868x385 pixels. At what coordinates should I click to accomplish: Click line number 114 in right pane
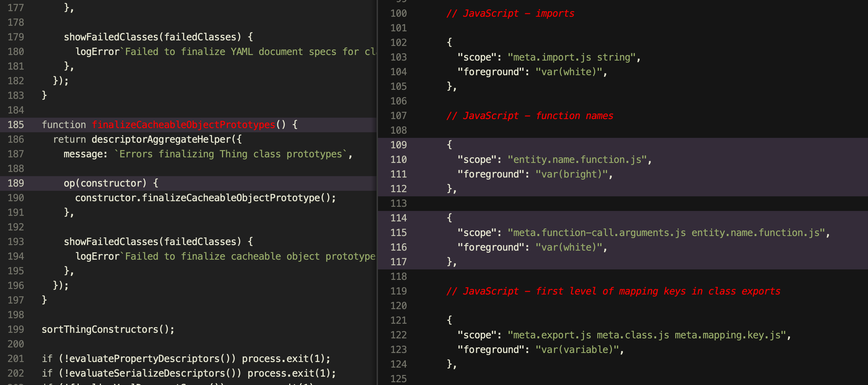point(399,218)
